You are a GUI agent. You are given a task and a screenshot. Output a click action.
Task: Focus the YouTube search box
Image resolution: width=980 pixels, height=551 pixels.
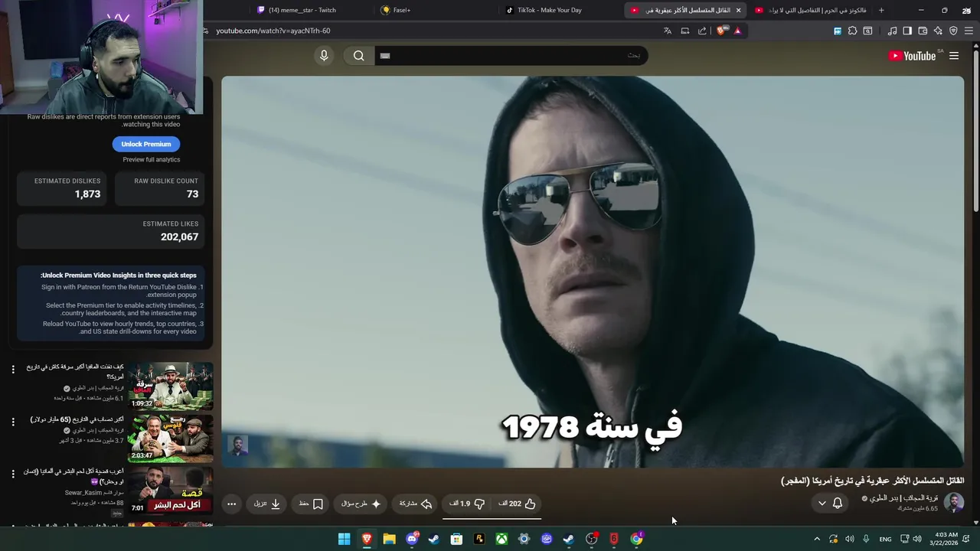[511, 55]
